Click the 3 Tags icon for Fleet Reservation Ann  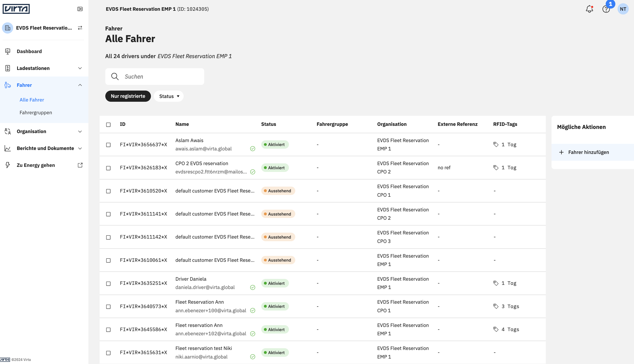pyautogui.click(x=496, y=306)
